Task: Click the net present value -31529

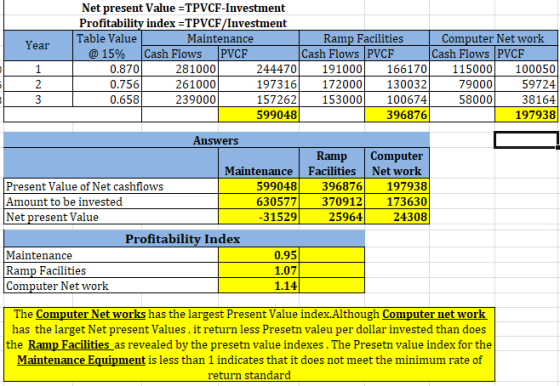Action: (259, 217)
